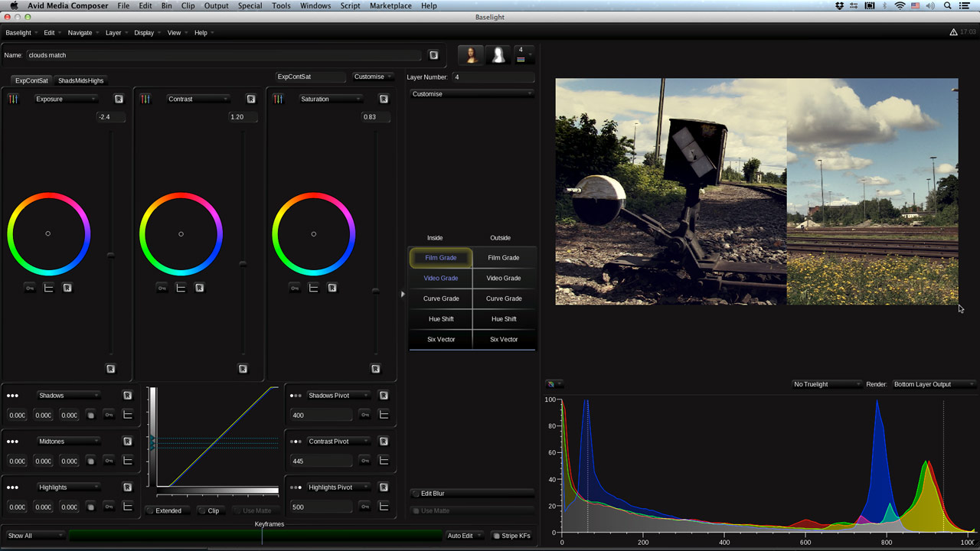
Task: Open the Spotlight search in the menu bar
Action: (948, 6)
